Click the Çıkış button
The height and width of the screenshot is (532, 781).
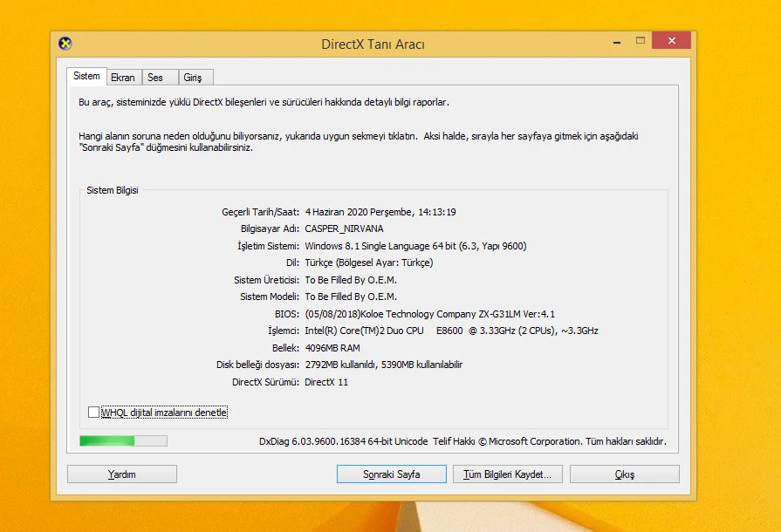coord(625,474)
